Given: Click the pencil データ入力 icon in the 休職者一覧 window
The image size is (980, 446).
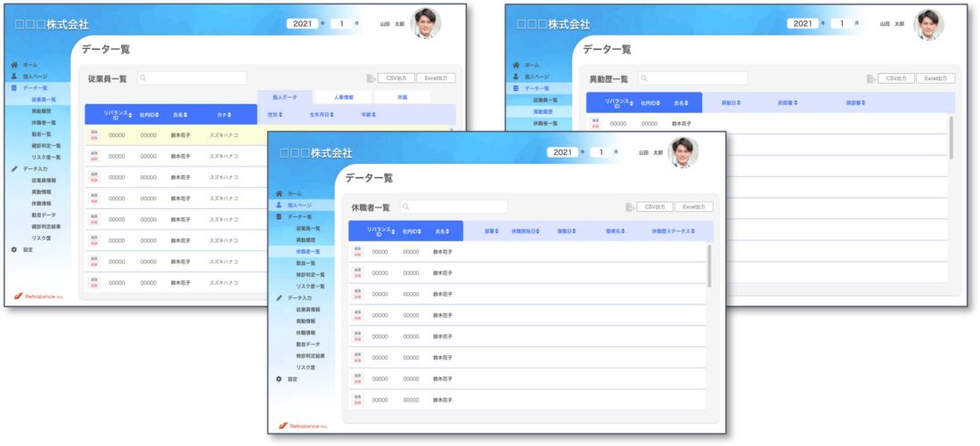Looking at the screenshot, I should [279, 297].
